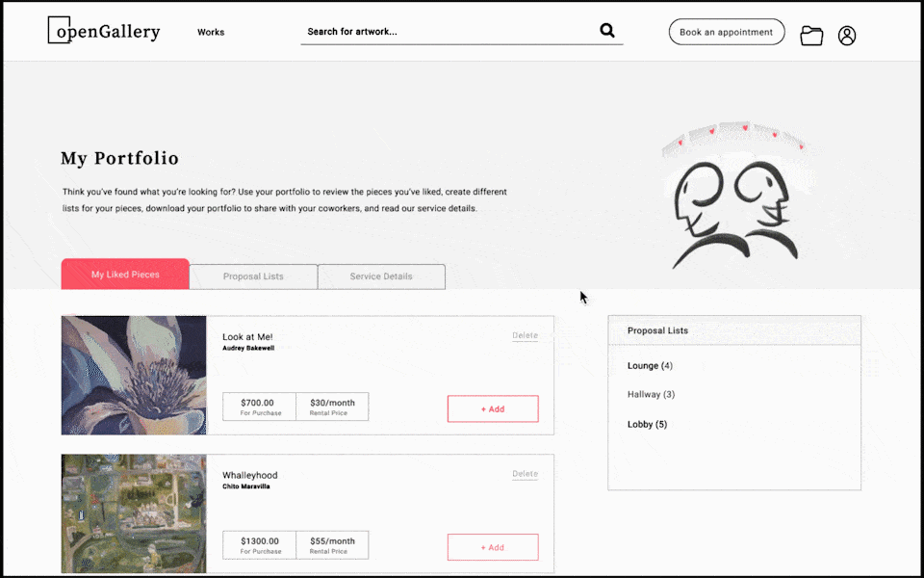This screenshot has height=578, width=924.
Task: Click the Whalleyhood title
Action: point(250,475)
